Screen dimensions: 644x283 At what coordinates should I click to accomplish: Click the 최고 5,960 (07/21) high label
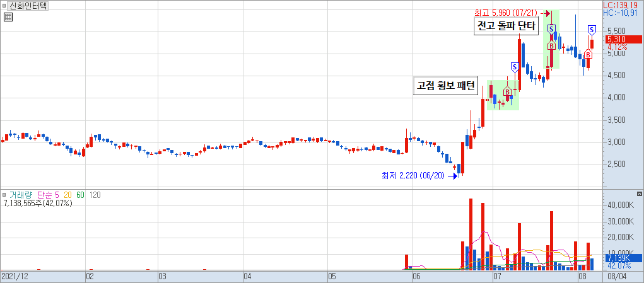tap(506, 13)
